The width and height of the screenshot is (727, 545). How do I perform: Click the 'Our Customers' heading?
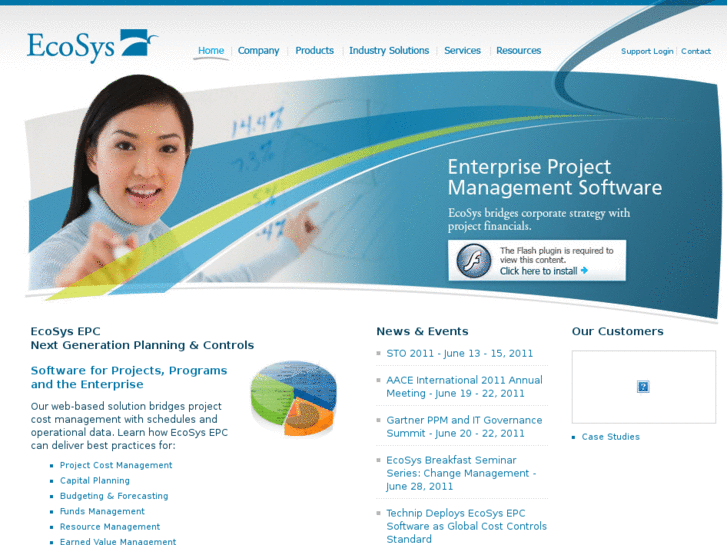tap(618, 331)
